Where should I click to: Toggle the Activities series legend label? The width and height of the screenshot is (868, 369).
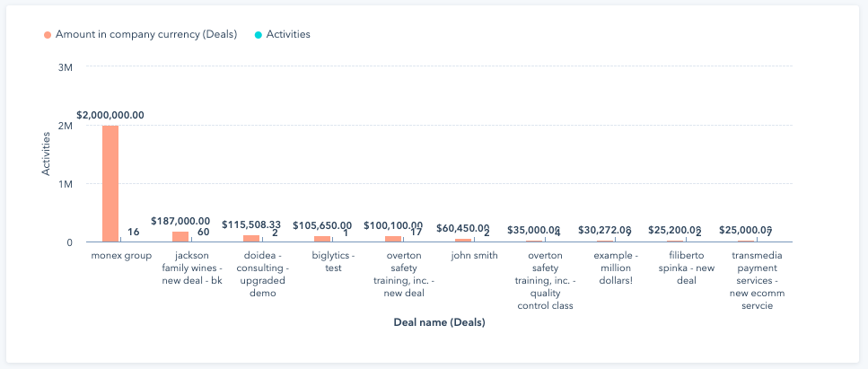point(288,35)
